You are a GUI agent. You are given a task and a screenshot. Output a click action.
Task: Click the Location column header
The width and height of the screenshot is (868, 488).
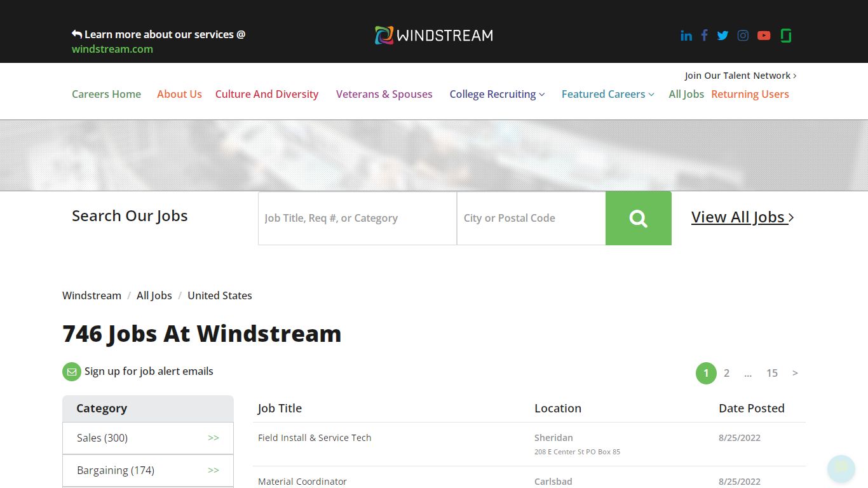pyautogui.click(x=558, y=408)
